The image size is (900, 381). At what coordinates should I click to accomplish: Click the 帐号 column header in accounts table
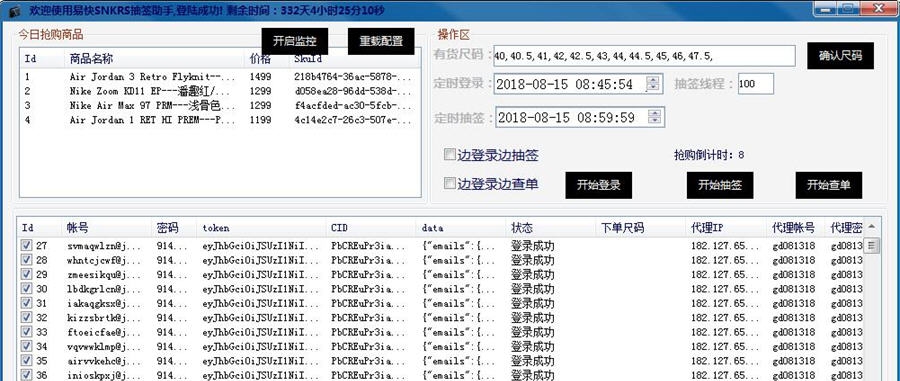pos(106,228)
